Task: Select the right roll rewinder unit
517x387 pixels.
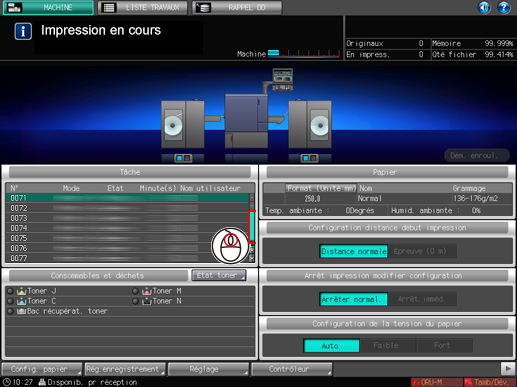Action: pyautogui.click(x=310, y=124)
